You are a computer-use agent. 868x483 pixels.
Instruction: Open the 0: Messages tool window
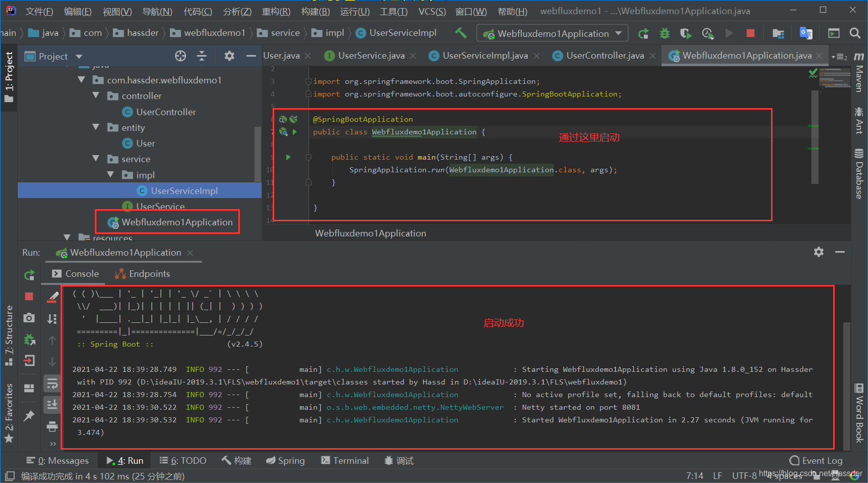coord(58,460)
